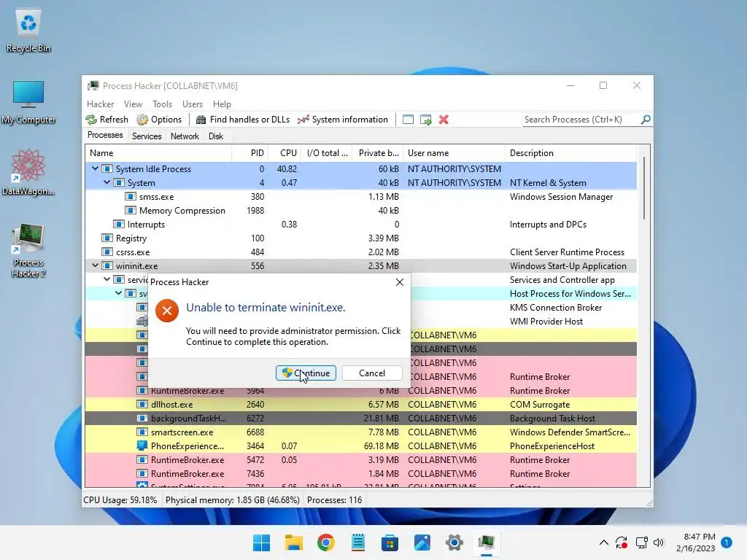Open the View menu

coord(133,104)
